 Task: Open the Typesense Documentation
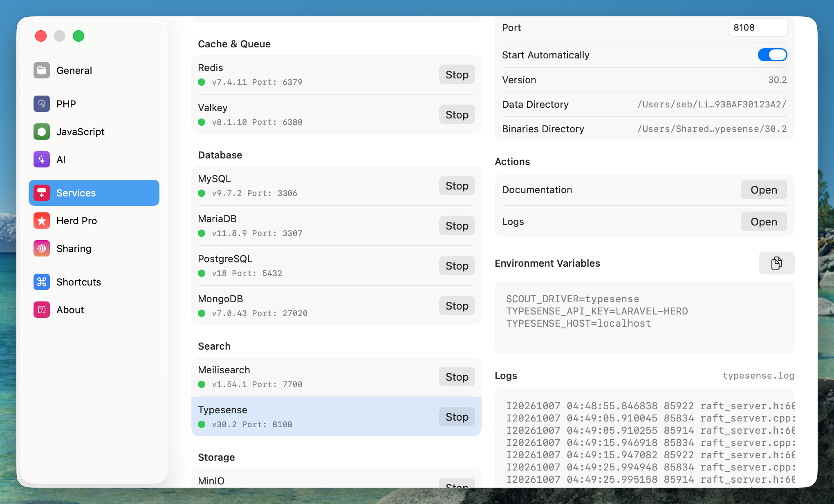(x=764, y=190)
